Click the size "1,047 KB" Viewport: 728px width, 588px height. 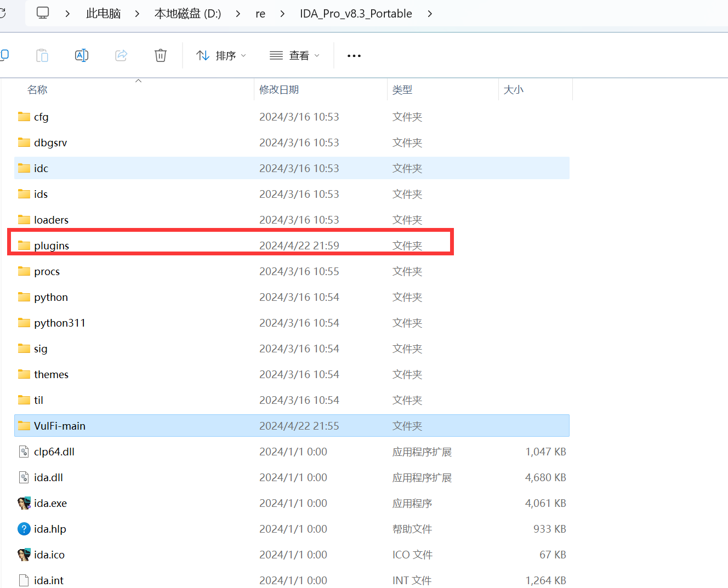(545, 452)
